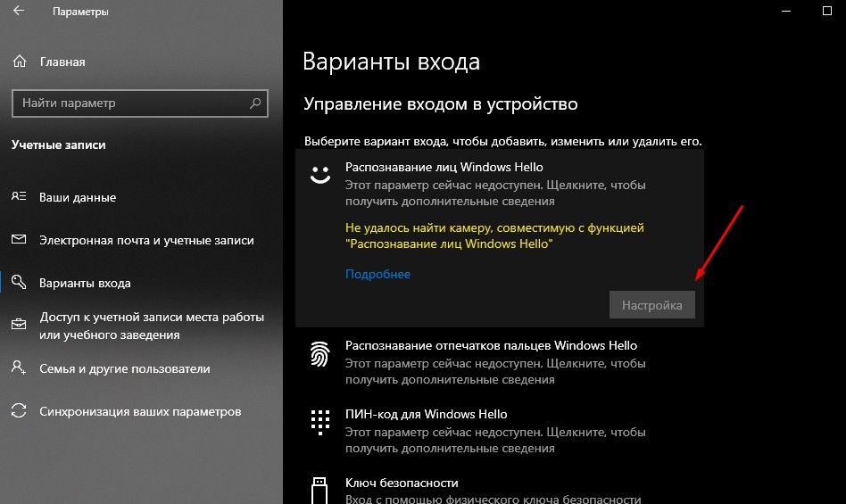The image size is (846, 504).
Task: Click the search magnifier icon
Action: pos(256,103)
